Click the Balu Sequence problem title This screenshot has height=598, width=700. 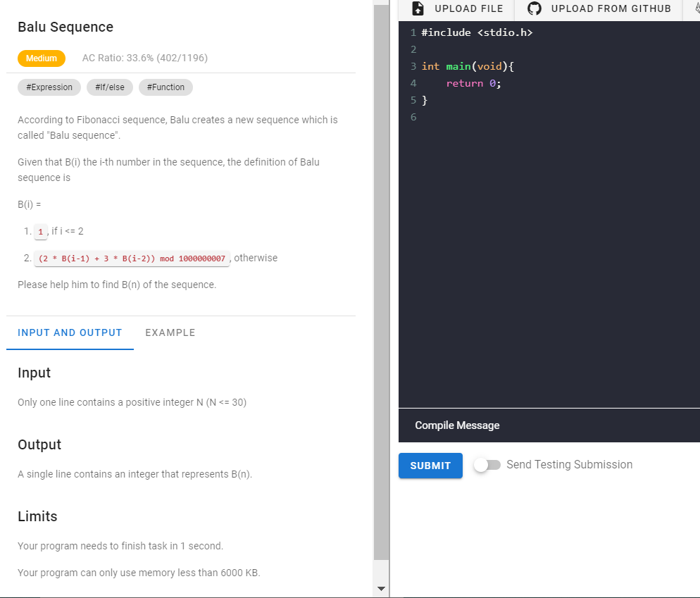(65, 27)
